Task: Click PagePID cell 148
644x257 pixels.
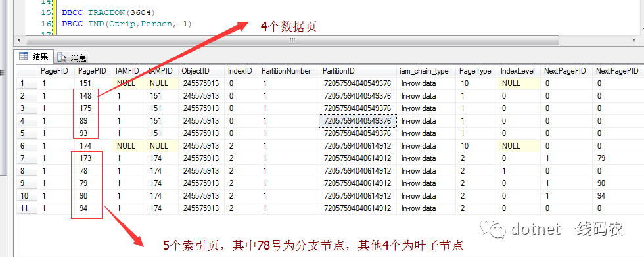Action: pos(93,96)
